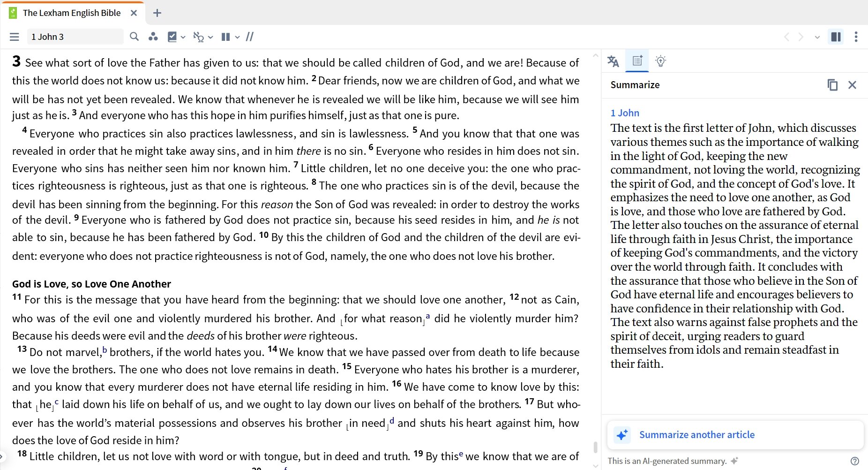868x470 pixels.
Task: Click the sparkle icon in Summarize another article
Action: click(x=622, y=435)
